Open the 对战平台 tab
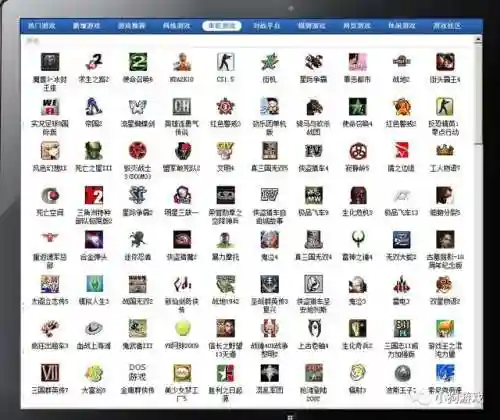 [266, 26]
